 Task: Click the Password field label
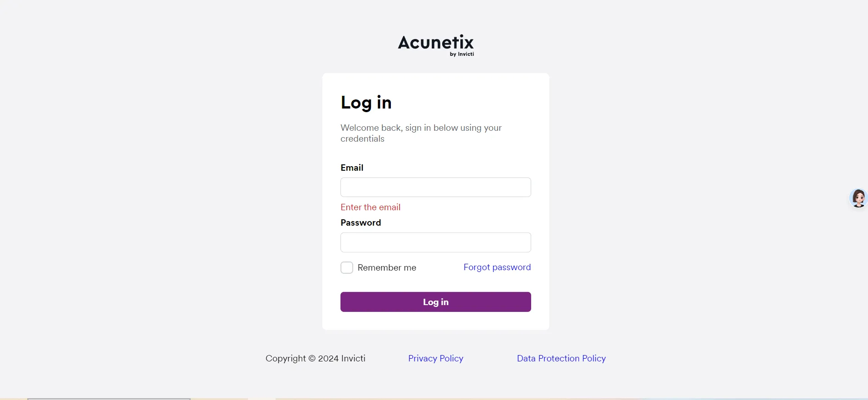point(360,222)
